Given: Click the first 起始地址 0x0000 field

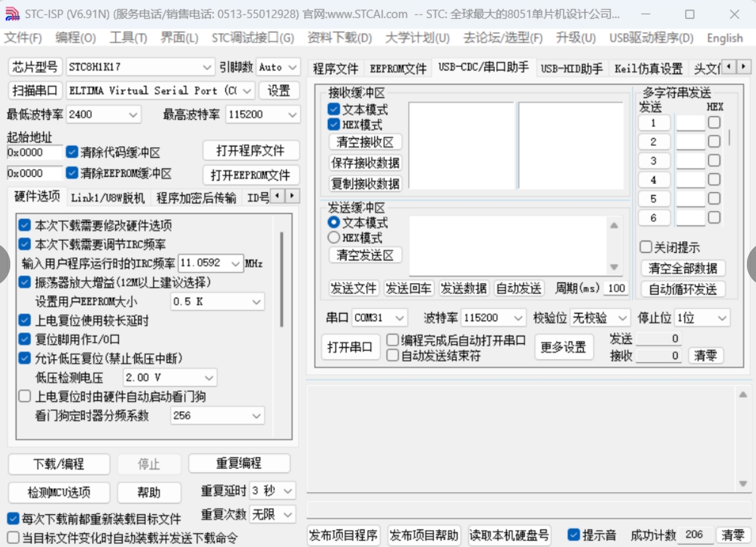Looking at the screenshot, I should [x=35, y=153].
